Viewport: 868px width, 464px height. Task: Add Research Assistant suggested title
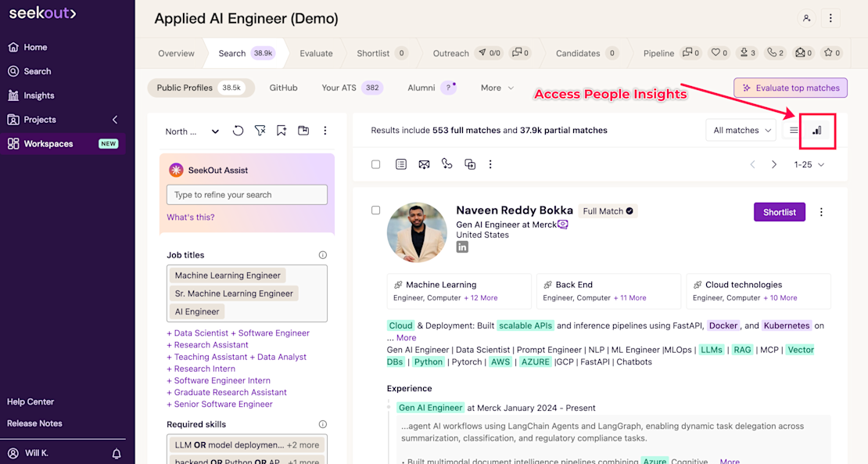click(x=207, y=344)
